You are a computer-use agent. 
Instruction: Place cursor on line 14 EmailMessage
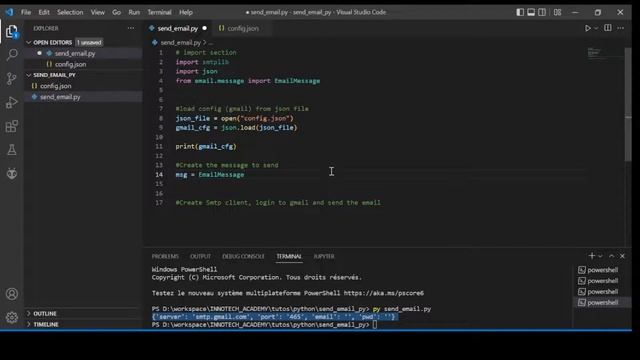point(221,175)
